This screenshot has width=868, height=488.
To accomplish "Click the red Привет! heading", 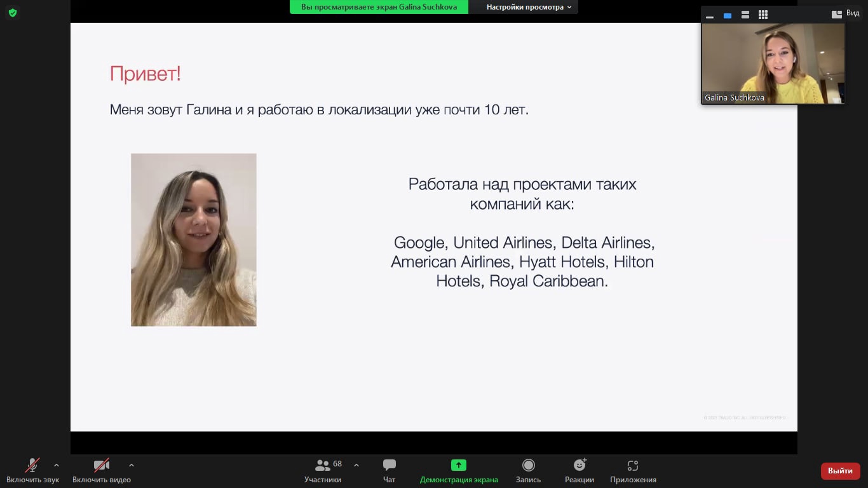I will (x=146, y=74).
